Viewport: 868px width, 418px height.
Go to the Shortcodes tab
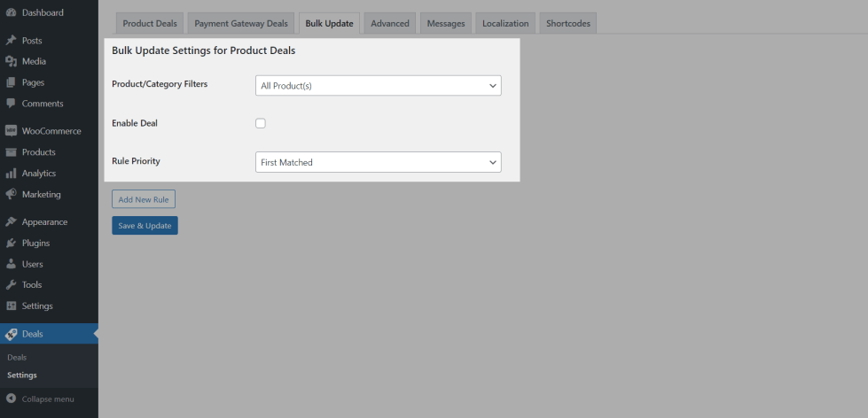[568, 24]
